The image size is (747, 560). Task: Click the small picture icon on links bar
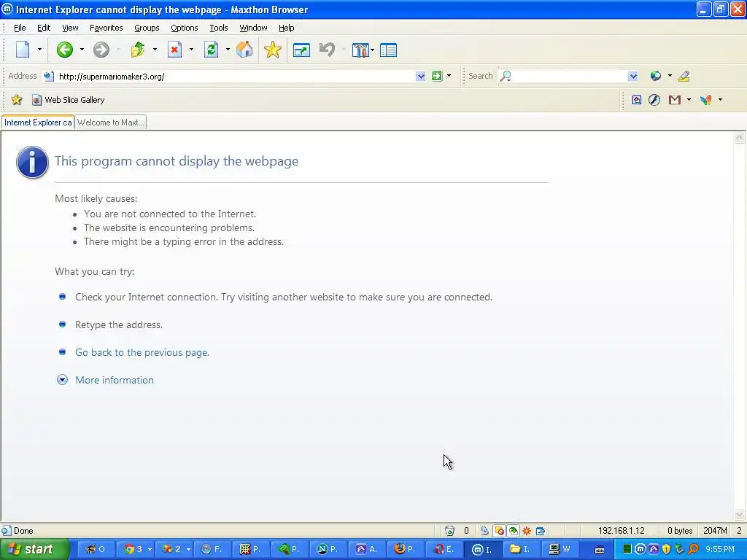point(636,99)
